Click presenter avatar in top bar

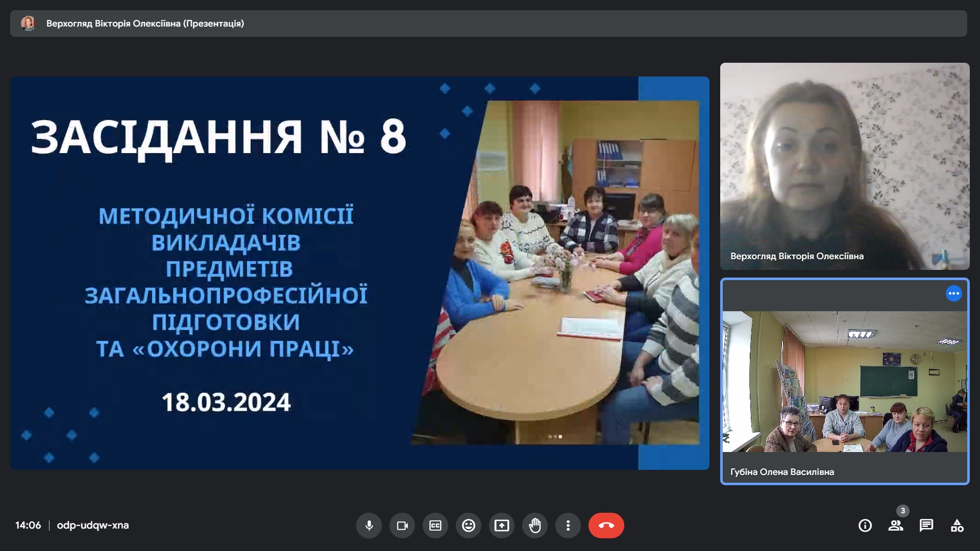coord(28,23)
